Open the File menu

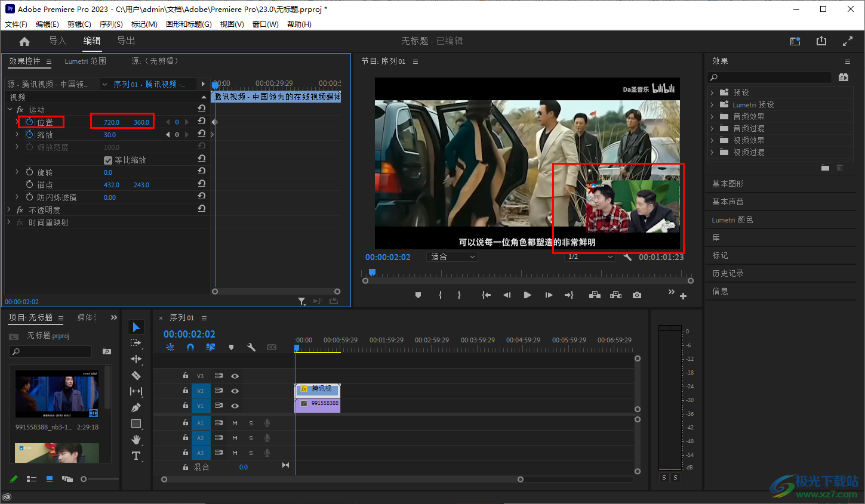click(16, 24)
